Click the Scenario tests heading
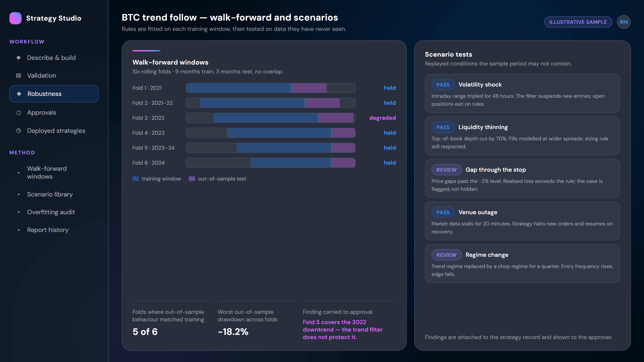This screenshot has width=644, height=362. 449,54
